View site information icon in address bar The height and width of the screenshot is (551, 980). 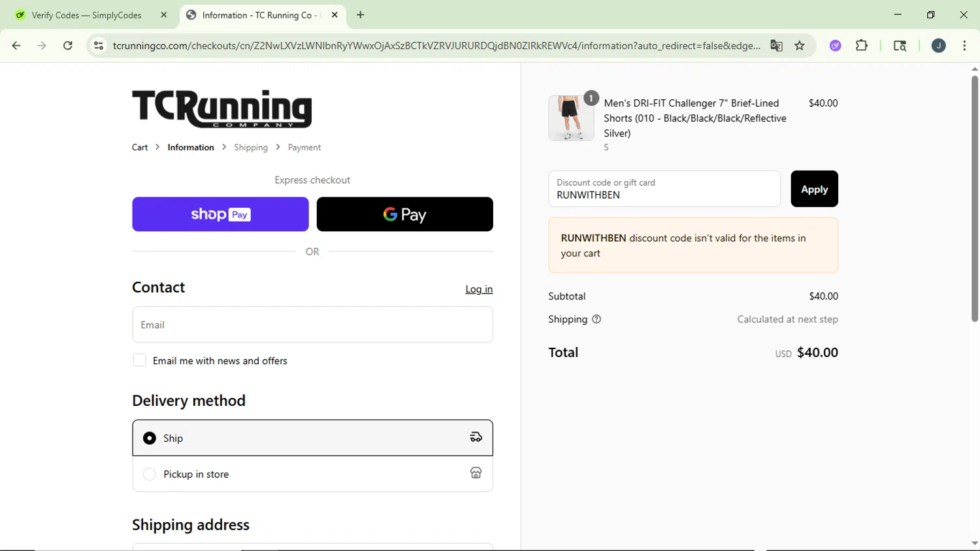pyautogui.click(x=99, y=46)
